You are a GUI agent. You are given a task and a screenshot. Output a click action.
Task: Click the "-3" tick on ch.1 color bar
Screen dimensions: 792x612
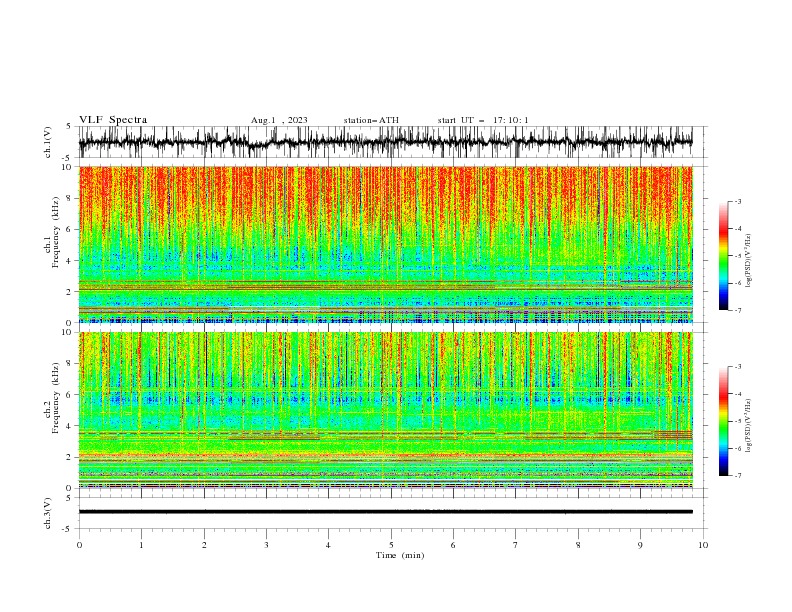pos(737,201)
